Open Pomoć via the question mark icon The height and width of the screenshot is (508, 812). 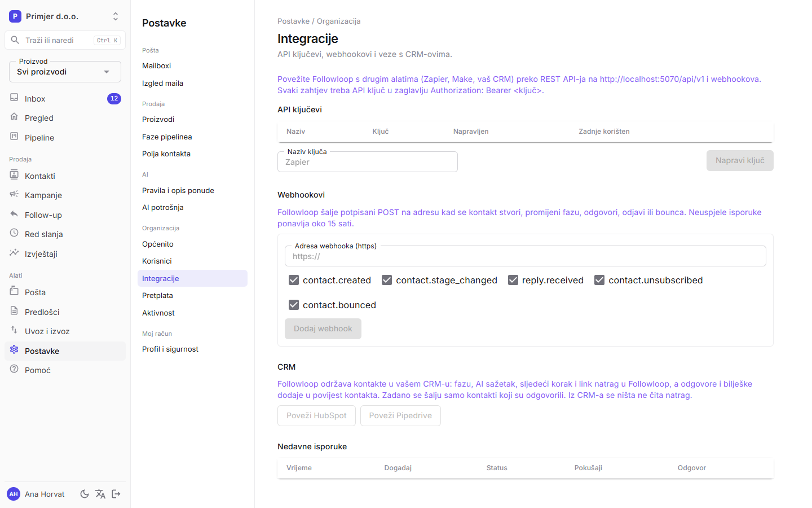click(x=14, y=369)
